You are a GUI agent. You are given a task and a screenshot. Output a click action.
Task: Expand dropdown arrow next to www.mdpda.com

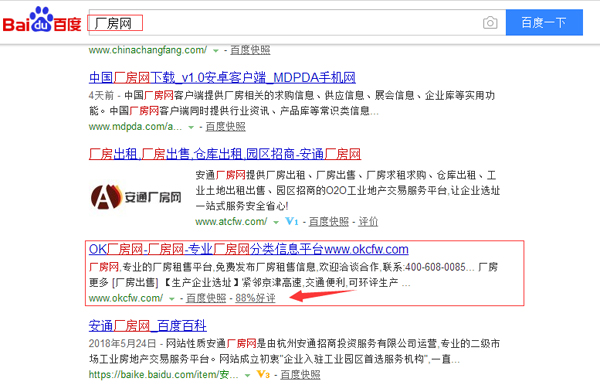coord(191,127)
